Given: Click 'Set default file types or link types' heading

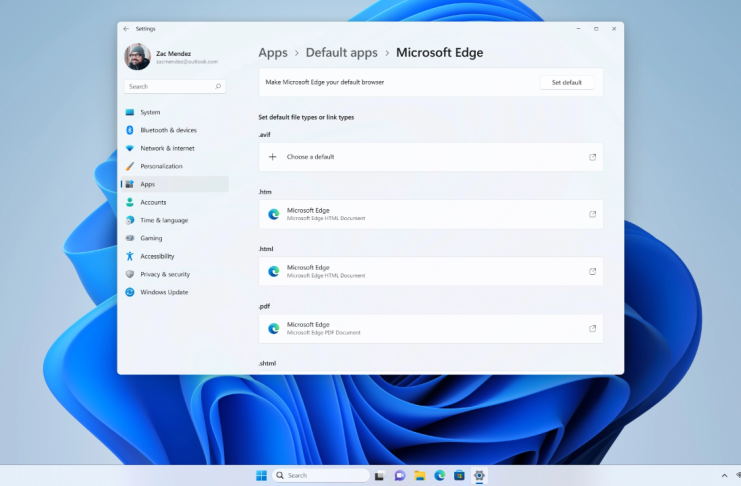Looking at the screenshot, I should (306, 117).
